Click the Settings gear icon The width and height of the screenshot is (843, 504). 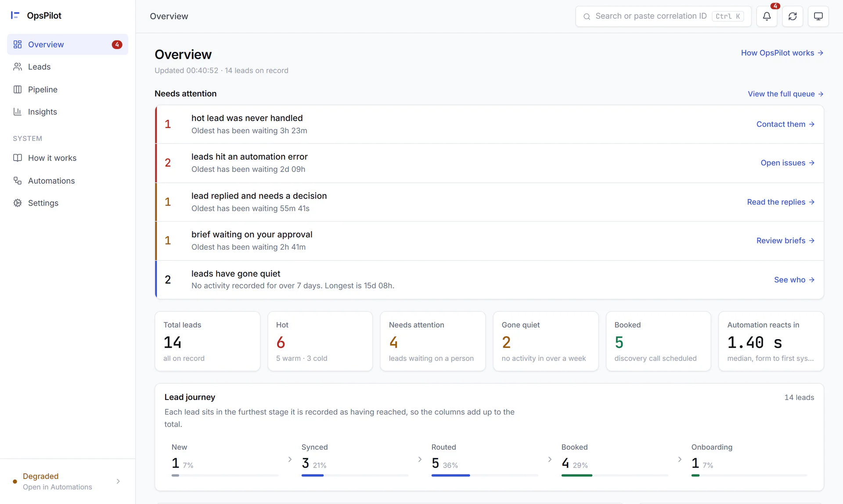[18, 203]
